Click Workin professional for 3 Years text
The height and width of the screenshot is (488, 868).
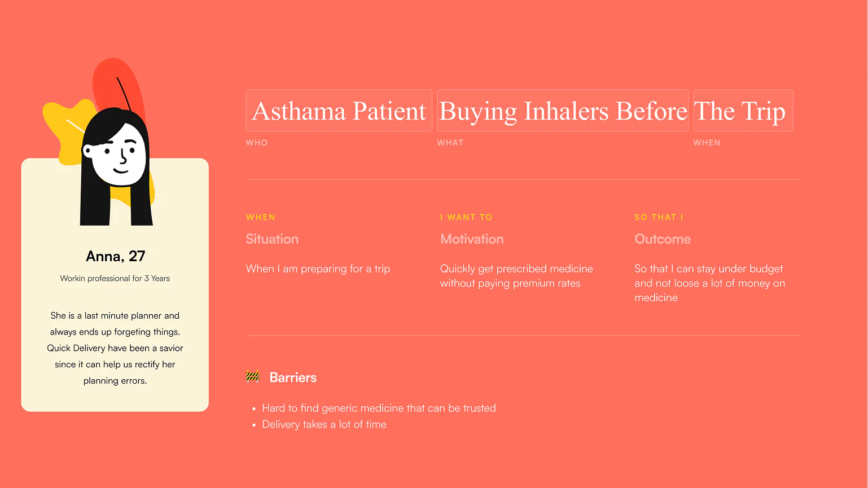(115, 278)
